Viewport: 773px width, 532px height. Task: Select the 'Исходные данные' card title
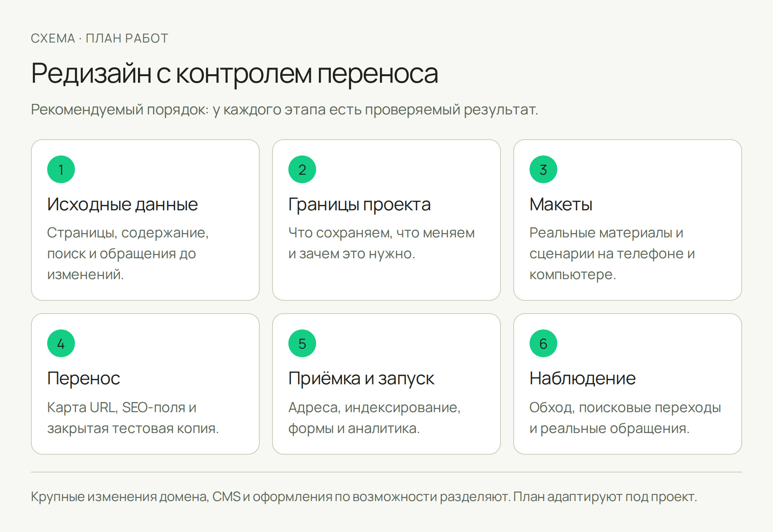tap(123, 205)
